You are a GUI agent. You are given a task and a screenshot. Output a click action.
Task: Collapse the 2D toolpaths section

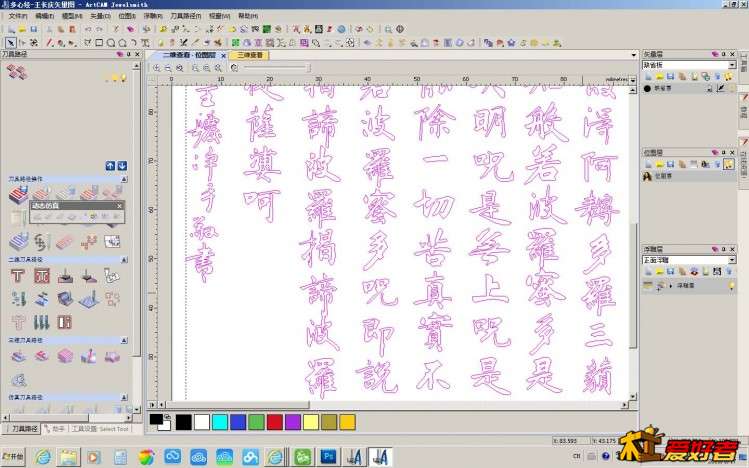pos(124,260)
